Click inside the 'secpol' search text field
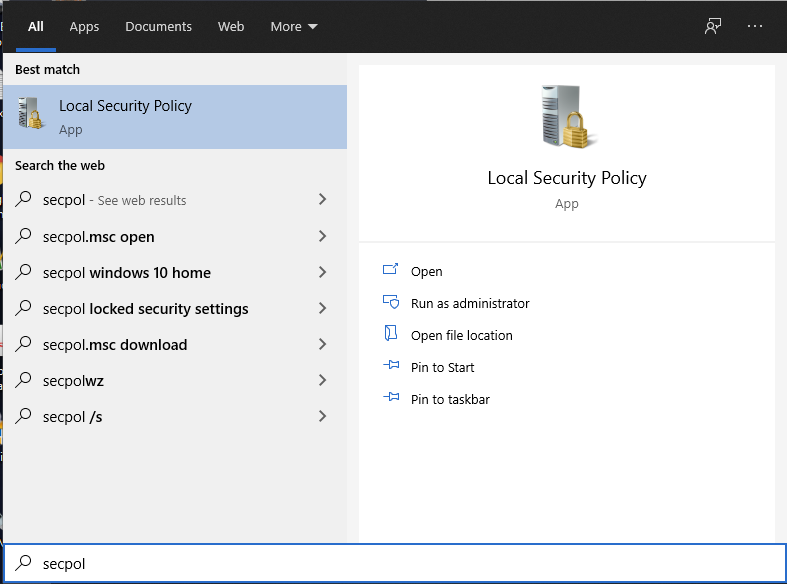The width and height of the screenshot is (787, 584). pyautogui.click(x=400, y=563)
